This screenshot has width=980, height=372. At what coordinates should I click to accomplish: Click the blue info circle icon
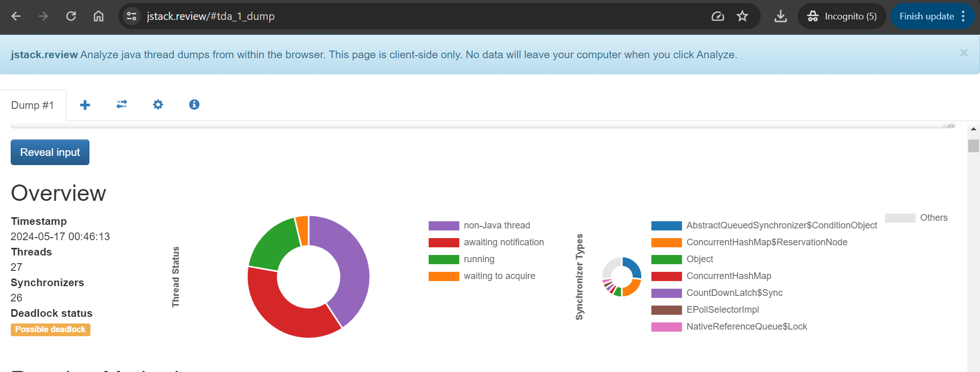click(194, 104)
